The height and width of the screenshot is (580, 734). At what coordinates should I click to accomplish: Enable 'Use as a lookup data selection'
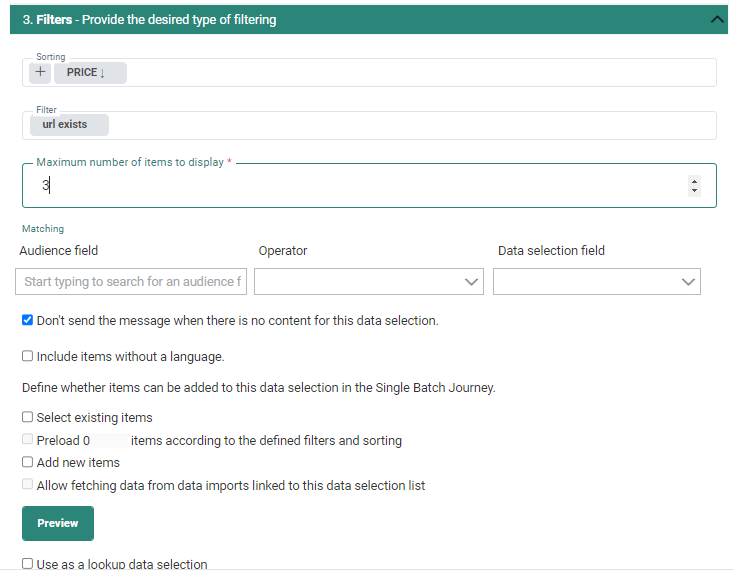[x=28, y=564]
